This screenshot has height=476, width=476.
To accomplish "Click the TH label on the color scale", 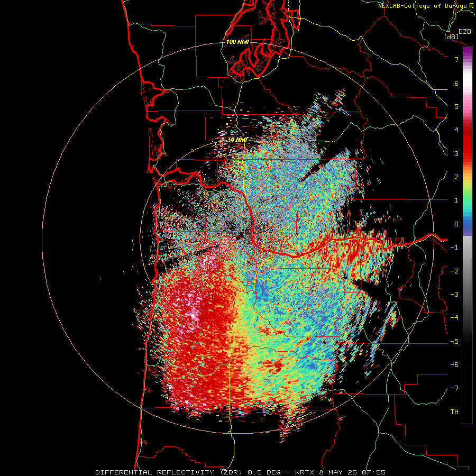I will tap(454, 412).
